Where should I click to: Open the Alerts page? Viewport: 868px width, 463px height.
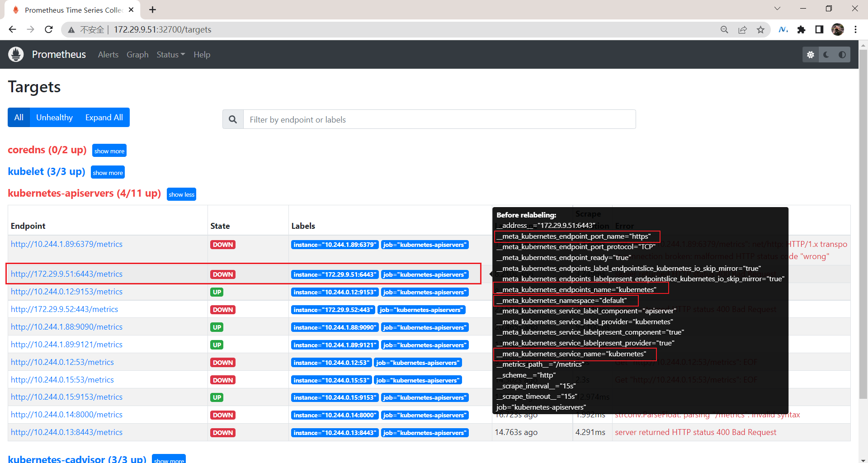pos(108,54)
